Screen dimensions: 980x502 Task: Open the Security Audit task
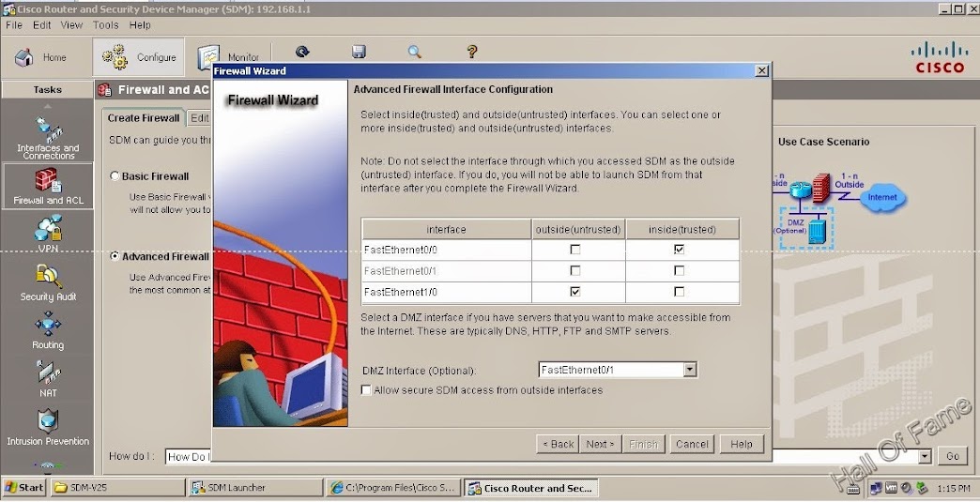coord(48,282)
